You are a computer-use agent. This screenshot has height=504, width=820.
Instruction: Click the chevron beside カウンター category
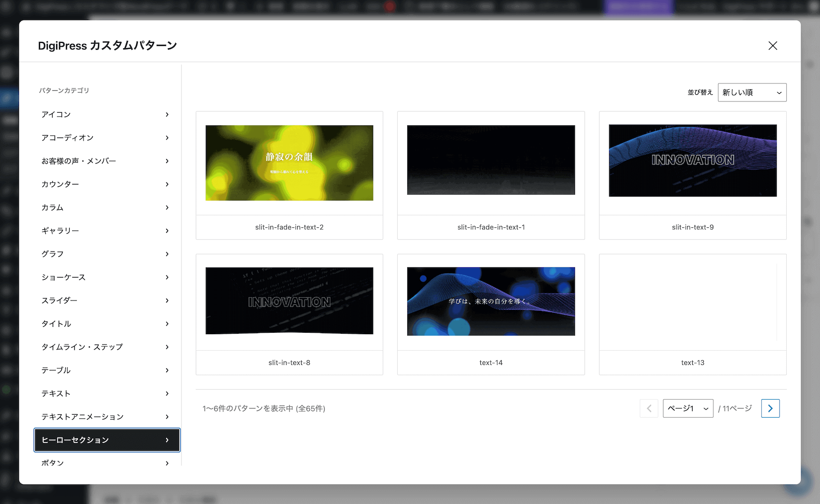(x=167, y=184)
